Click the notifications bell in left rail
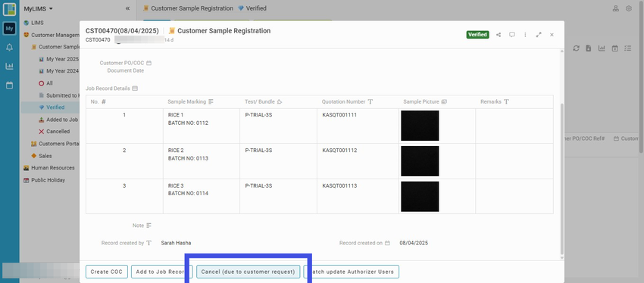The height and width of the screenshot is (283, 644). pyautogui.click(x=9, y=48)
